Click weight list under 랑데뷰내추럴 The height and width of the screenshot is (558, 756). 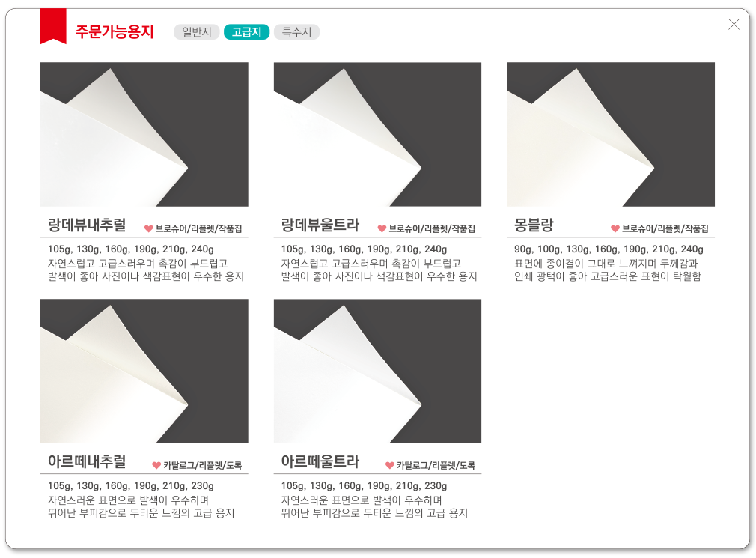(x=131, y=249)
